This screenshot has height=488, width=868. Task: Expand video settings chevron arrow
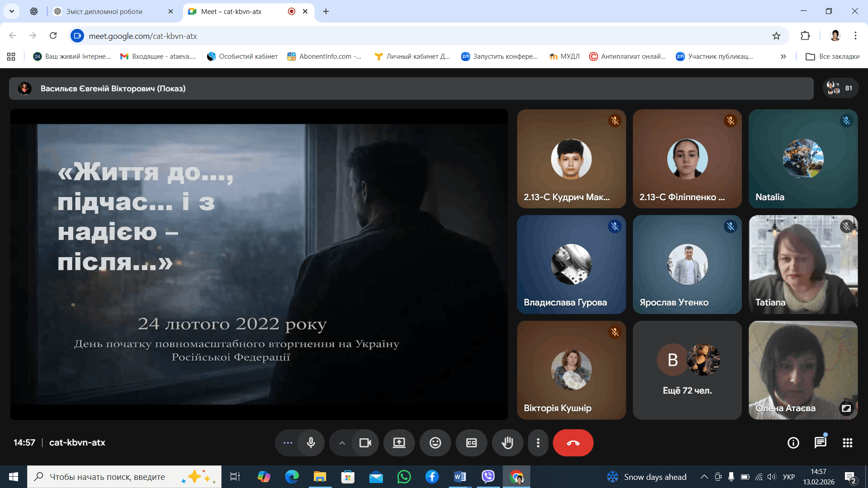[x=342, y=443]
